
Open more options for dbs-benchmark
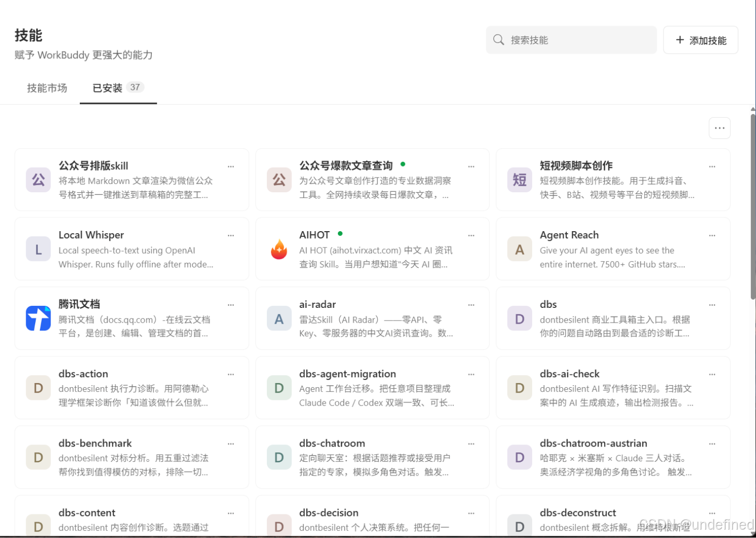click(x=231, y=444)
